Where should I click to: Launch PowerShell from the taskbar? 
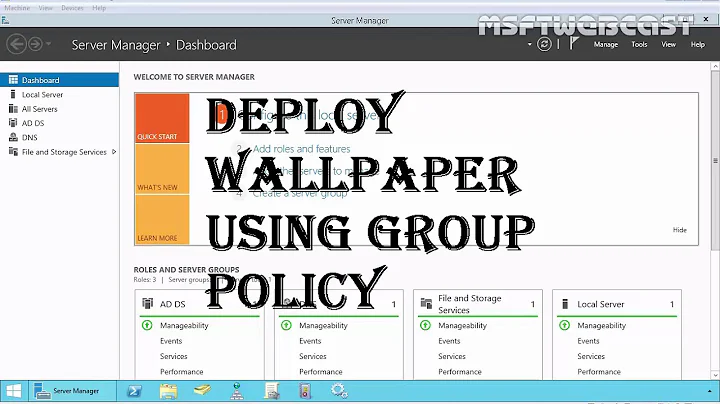click(x=134, y=391)
